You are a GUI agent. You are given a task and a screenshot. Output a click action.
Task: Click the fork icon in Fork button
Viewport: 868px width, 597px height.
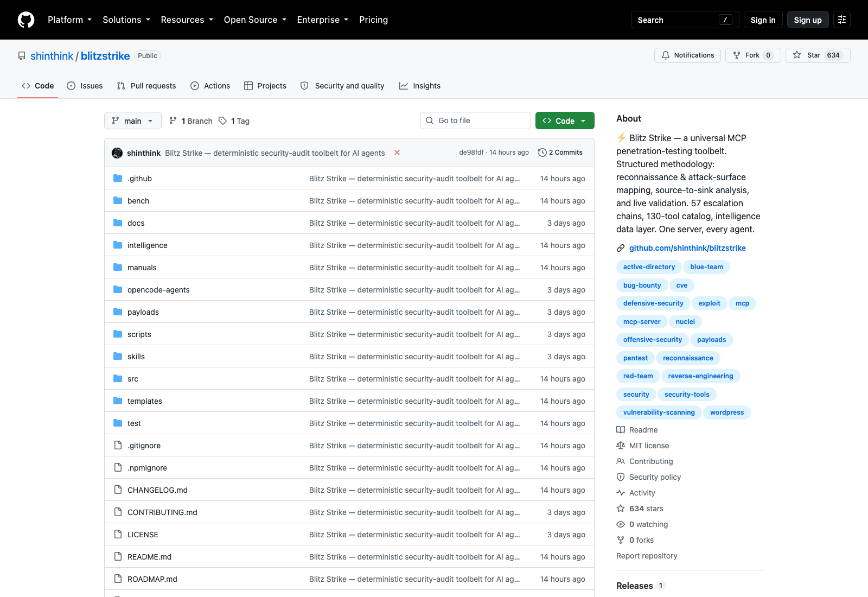click(x=737, y=55)
